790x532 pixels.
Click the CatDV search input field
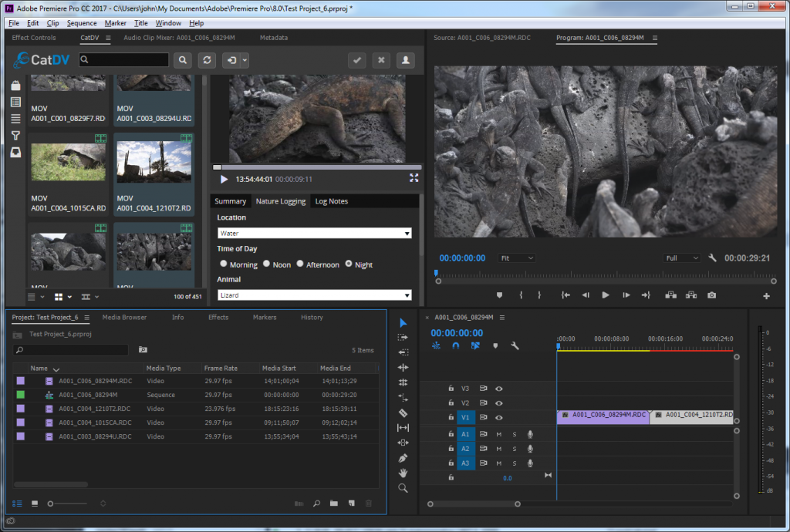coord(124,60)
